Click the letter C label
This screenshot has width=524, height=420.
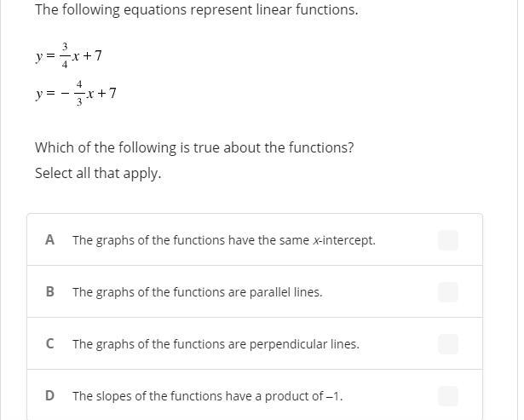49,343
